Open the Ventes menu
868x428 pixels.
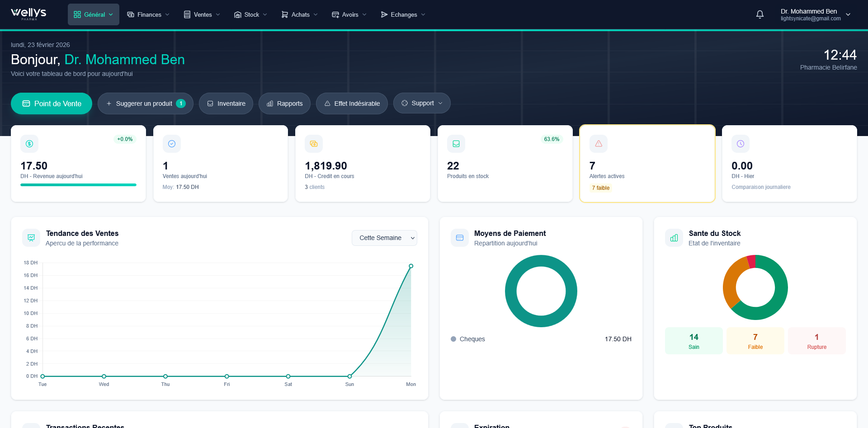[x=201, y=14]
